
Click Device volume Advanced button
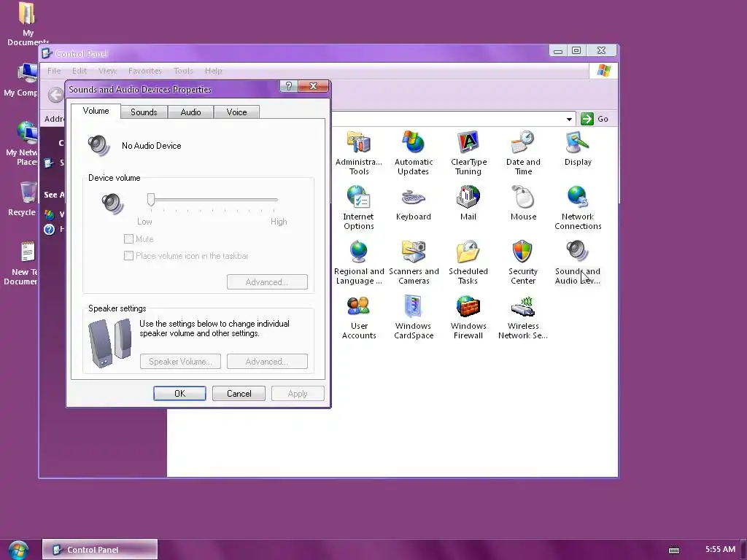[x=267, y=282]
